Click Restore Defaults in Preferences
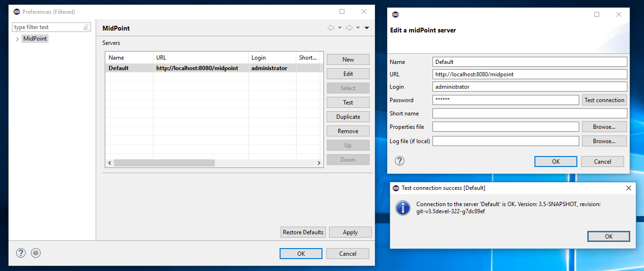 pyautogui.click(x=303, y=232)
